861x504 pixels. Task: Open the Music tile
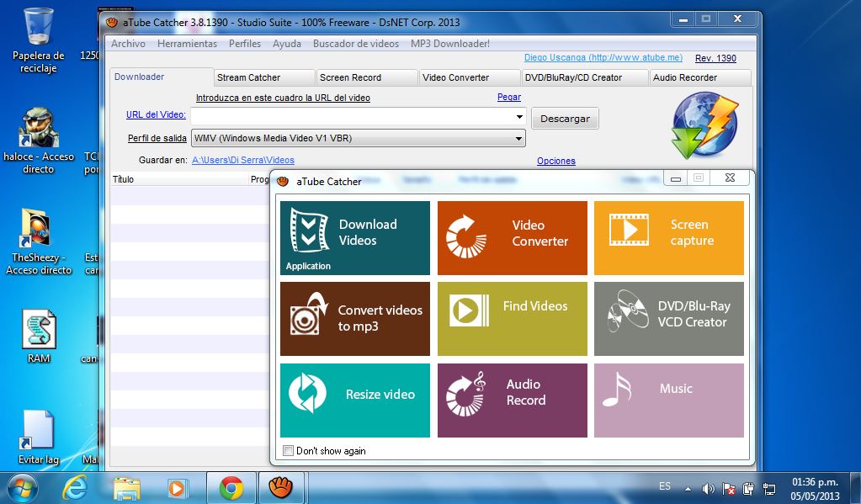(669, 401)
